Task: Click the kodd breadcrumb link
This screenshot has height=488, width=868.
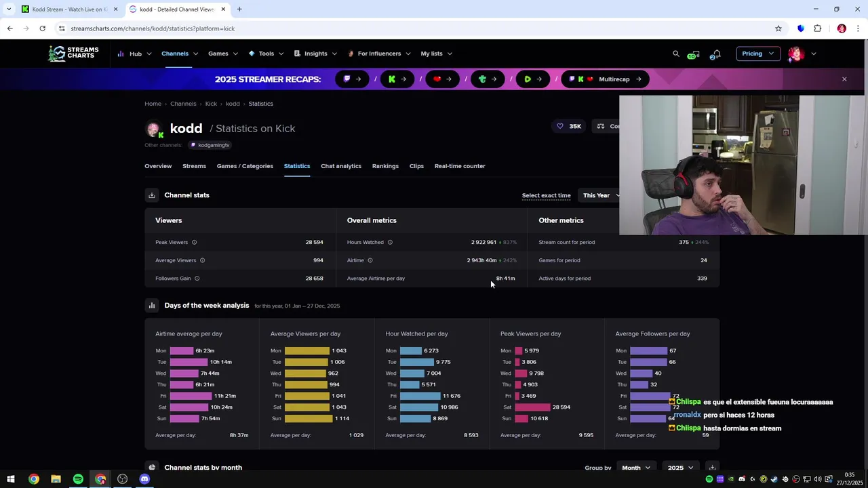Action: (x=233, y=104)
